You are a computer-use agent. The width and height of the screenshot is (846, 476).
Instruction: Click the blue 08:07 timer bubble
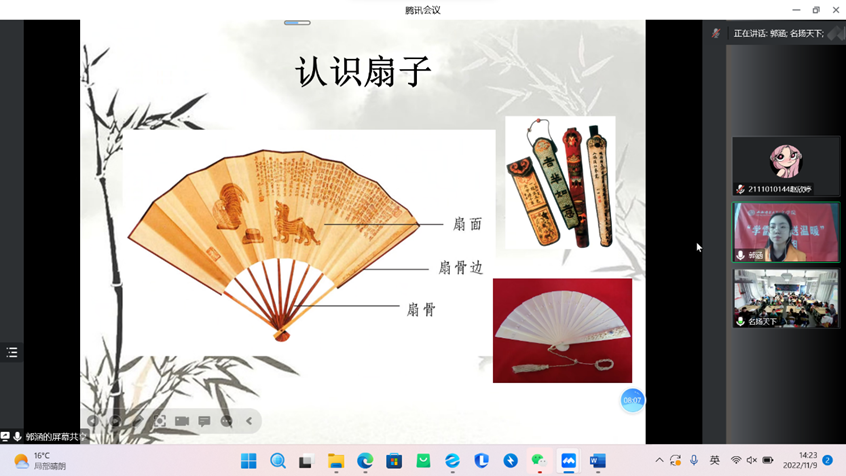pyautogui.click(x=632, y=400)
